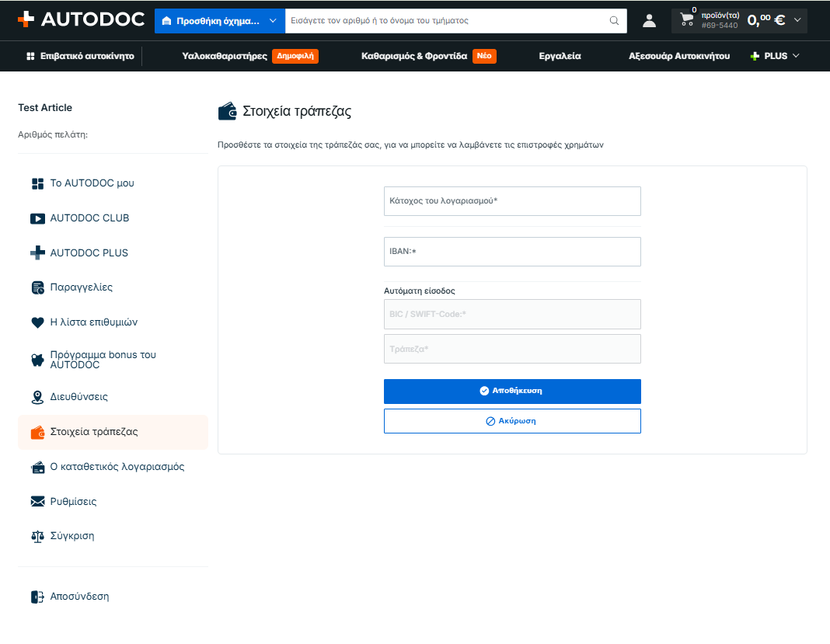Screen dimensions: 830x644
Task: Click the heart icon for Η λίστα επιθυμιών
Action: pyautogui.click(x=37, y=322)
